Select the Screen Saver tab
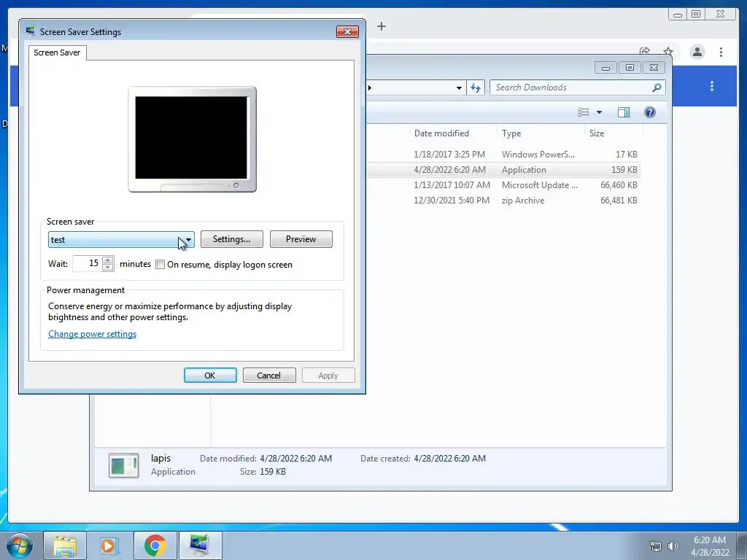 57,52
